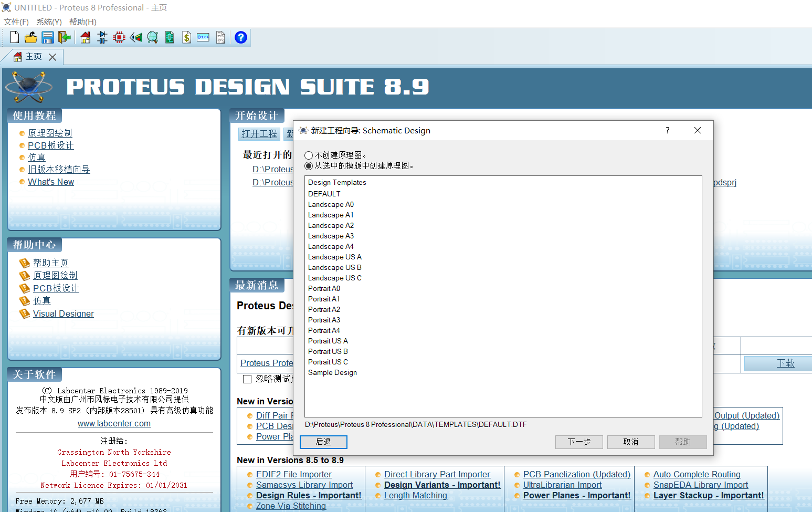Screen dimensions: 812x512
Task: Open PCB Layout red chip icon
Action: [119, 37]
